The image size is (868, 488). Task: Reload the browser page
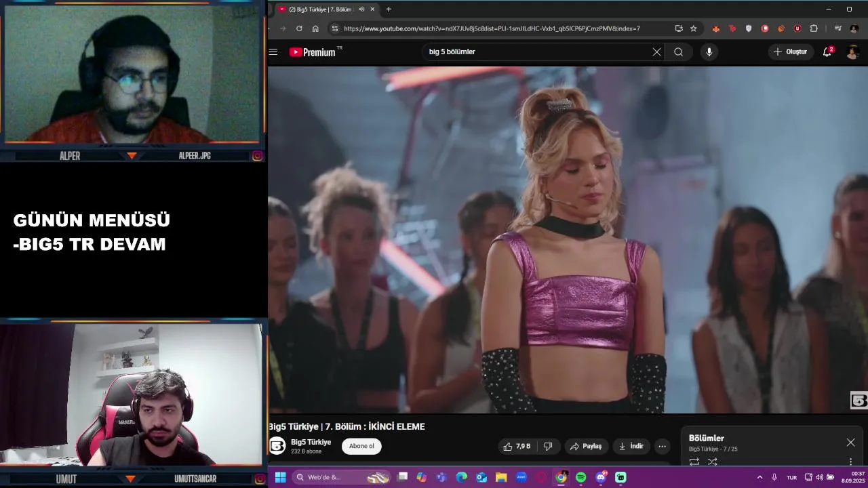(x=299, y=28)
